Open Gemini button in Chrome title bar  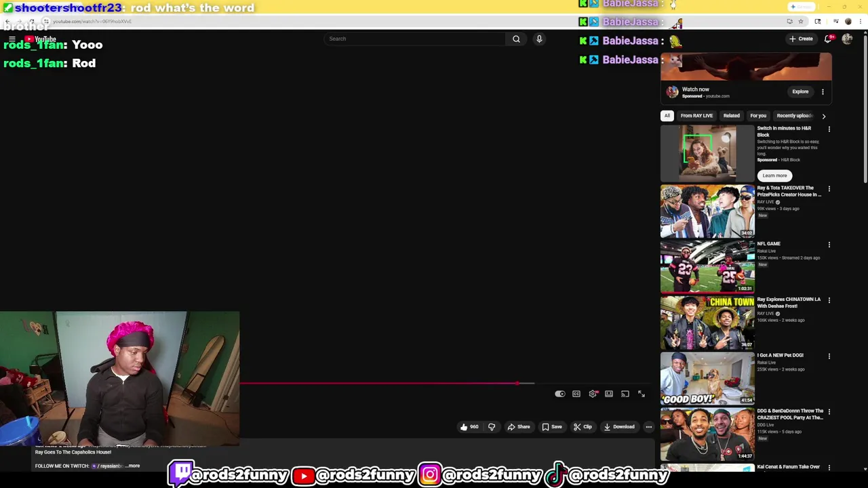tap(802, 7)
